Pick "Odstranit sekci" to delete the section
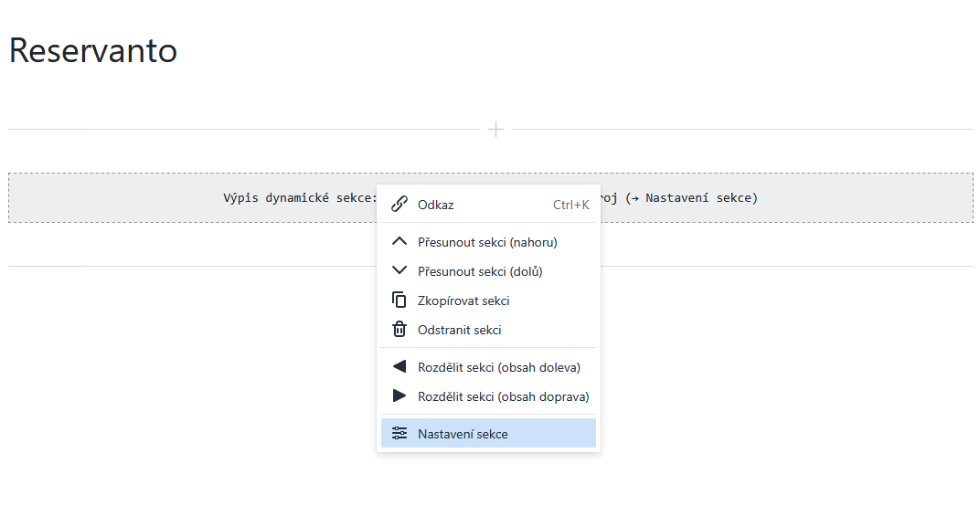Screen dimensions: 980x506 [459, 330]
